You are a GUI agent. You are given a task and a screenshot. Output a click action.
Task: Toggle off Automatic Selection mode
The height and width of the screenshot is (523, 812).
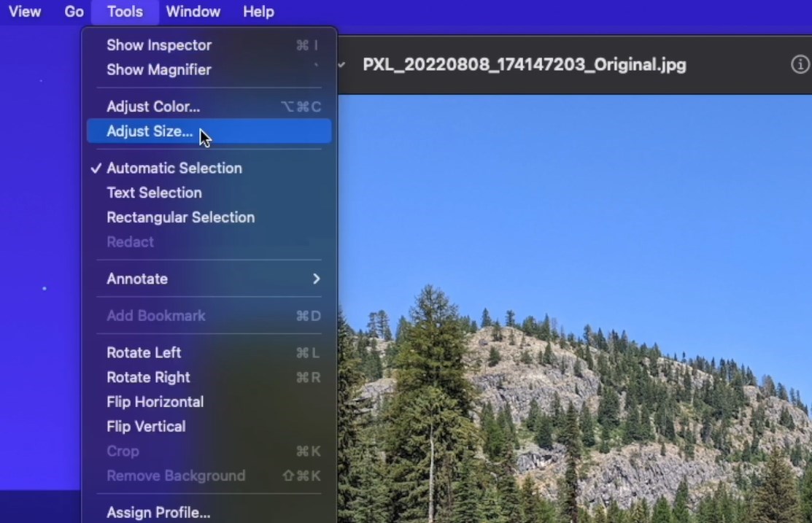[174, 168]
